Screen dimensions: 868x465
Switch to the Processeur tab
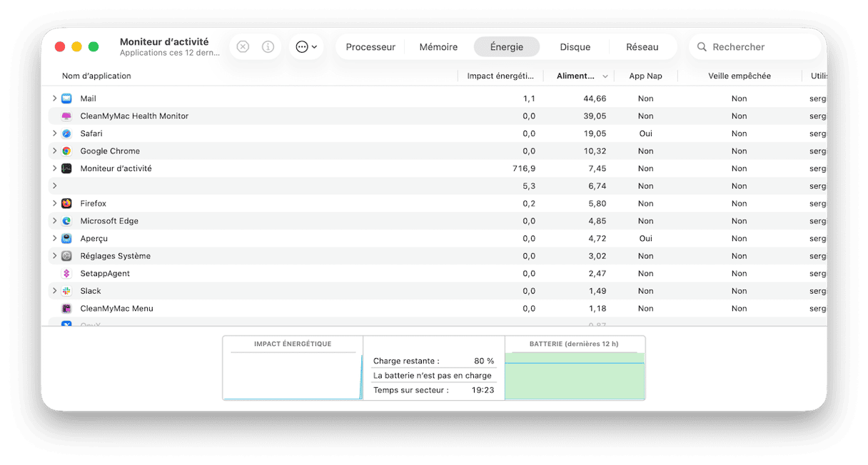tap(370, 47)
